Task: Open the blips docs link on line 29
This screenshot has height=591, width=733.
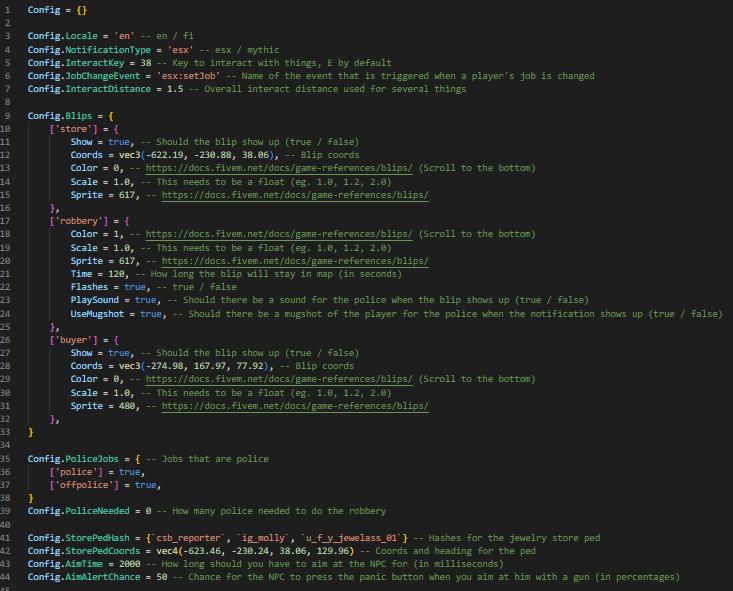Action: coord(279,379)
